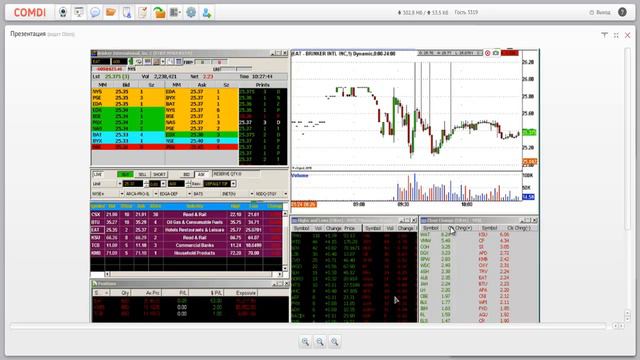This screenshot has width=640, height=360.
Task: Open the checklist notepad icon
Action: [142, 12]
